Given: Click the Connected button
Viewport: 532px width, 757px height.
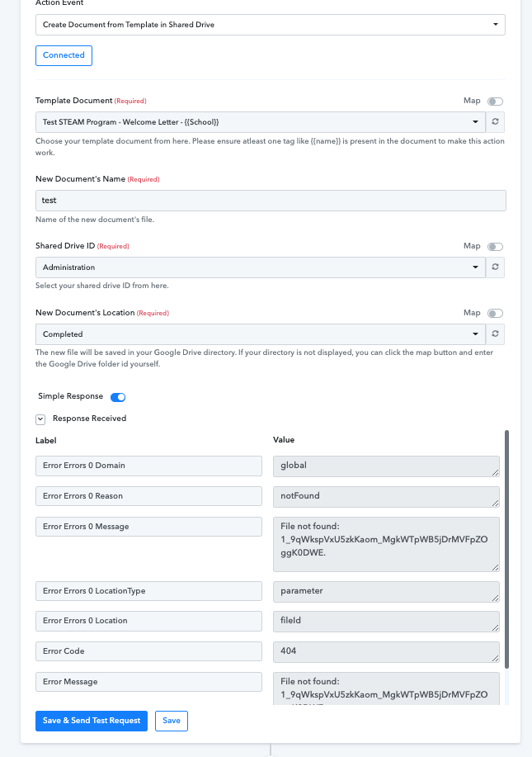Looking at the screenshot, I should point(64,55).
